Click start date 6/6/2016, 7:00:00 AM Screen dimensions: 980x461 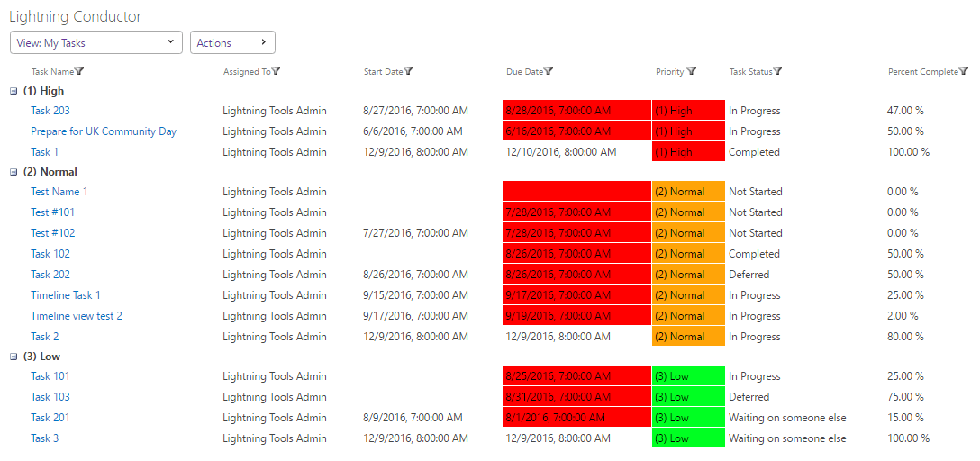413,131
